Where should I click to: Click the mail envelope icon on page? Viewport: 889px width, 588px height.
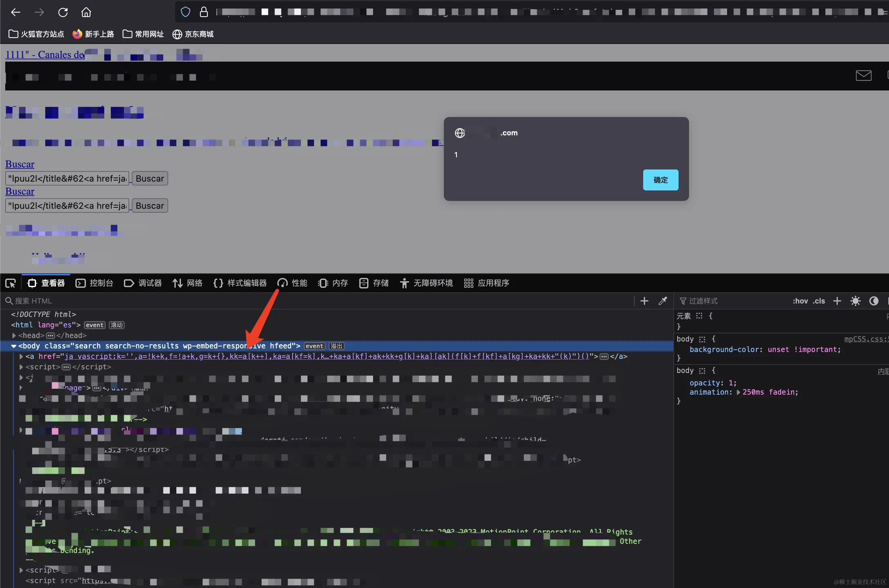(863, 75)
